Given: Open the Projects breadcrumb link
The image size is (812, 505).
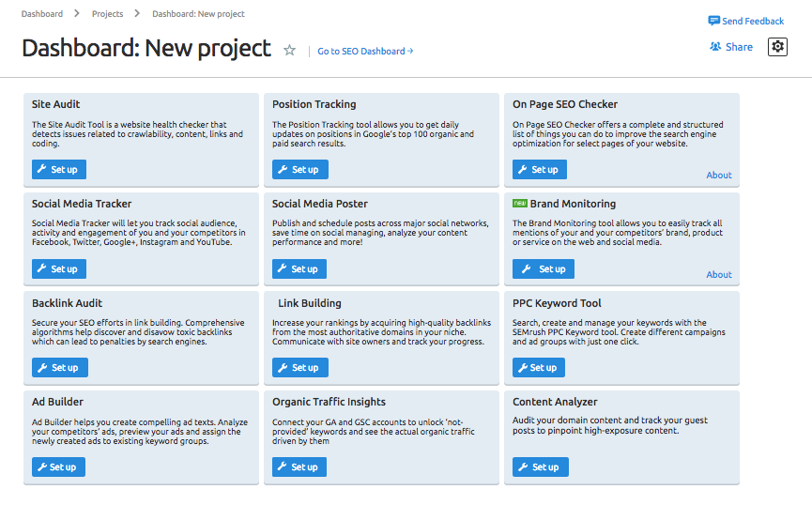Looking at the screenshot, I should 107,14.
